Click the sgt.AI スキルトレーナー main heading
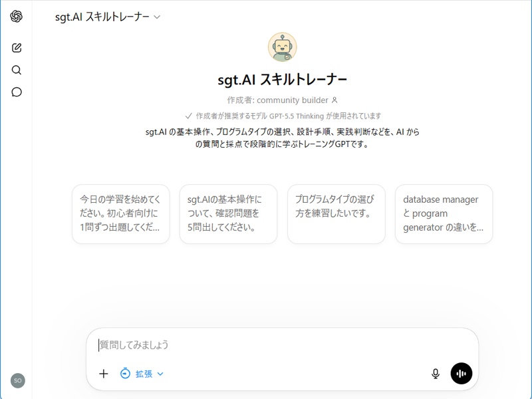 click(282, 80)
